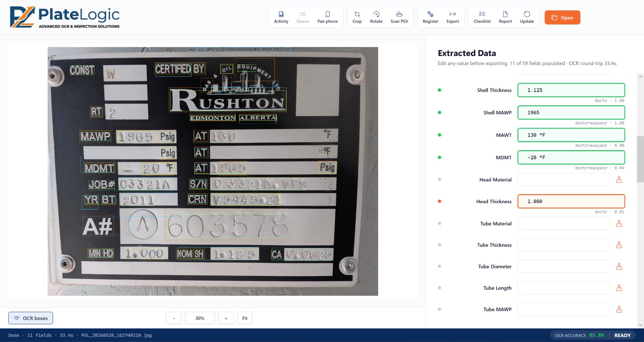Click the empty Tube Diameter field
This screenshot has width=644, height=342.
point(564,266)
